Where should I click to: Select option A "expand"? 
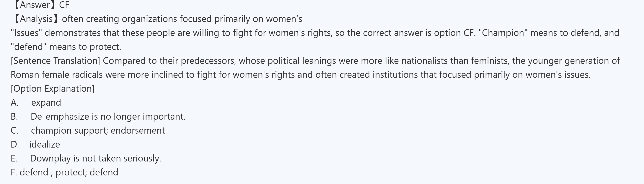pos(46,103)
